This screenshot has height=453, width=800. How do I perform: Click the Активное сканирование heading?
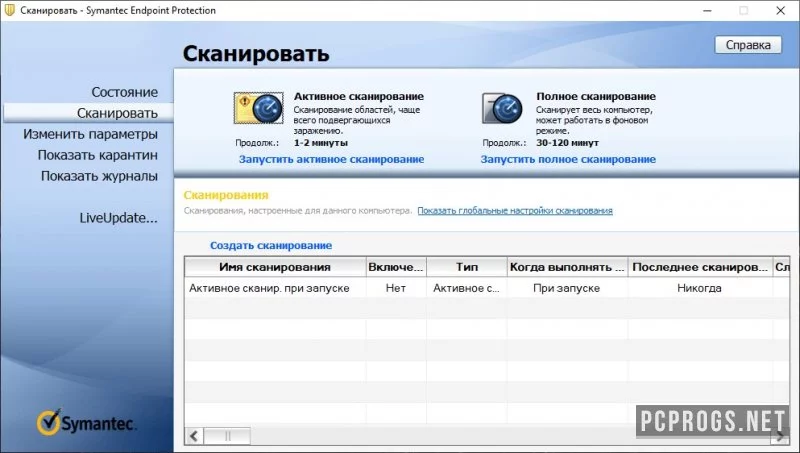pos(359,96)
